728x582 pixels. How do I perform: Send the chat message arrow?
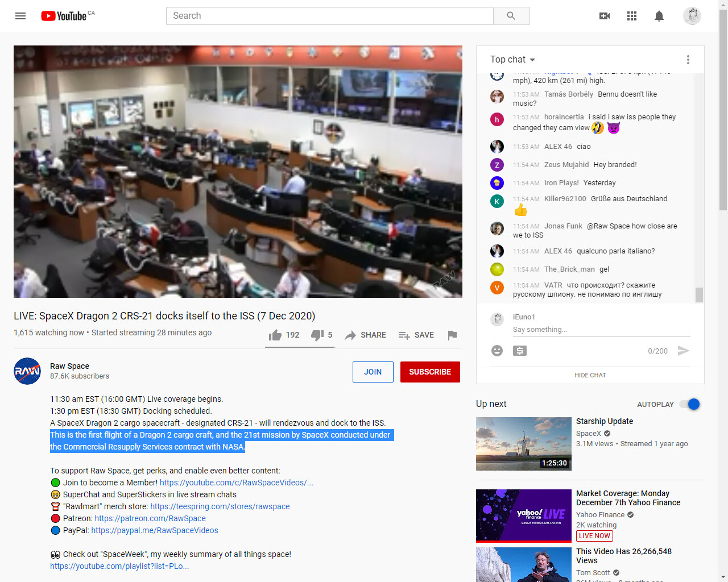point(684,351)
